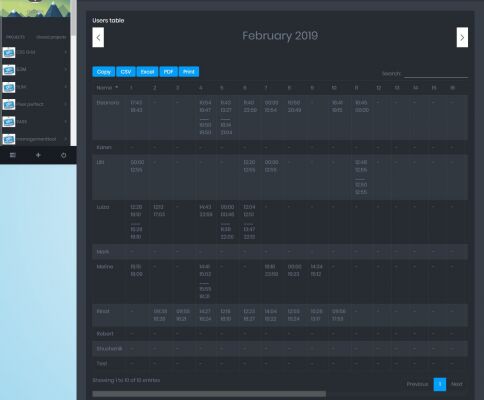This screenshot has width=484, height=400.
Task: Open the Projects tab in sidebar
Action: (16, 37)
